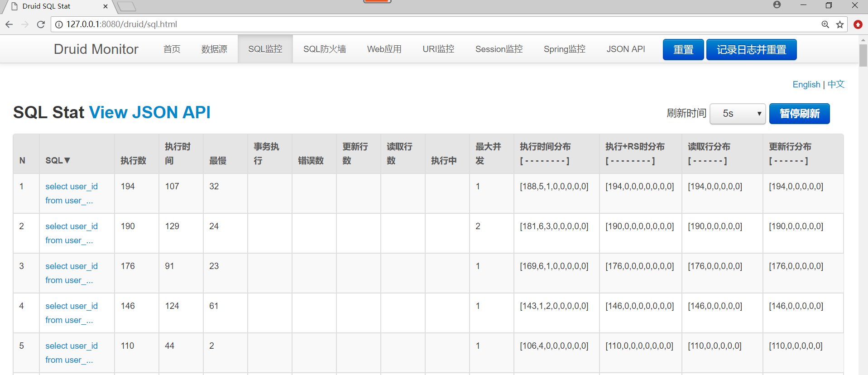Image resolution: width=868 pixels, height=375 pixels.
Task: Open zoom magnifier icon in address bar
Action: [x=825, y=24]
